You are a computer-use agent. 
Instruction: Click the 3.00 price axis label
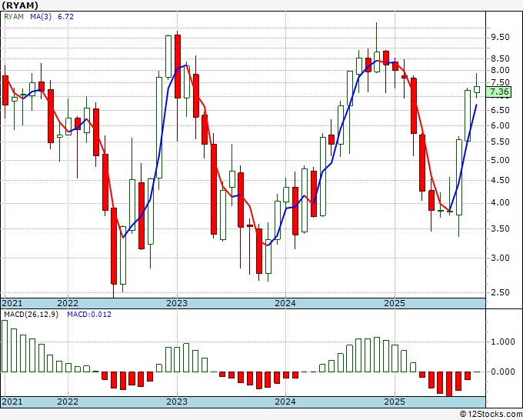point(500,258)
